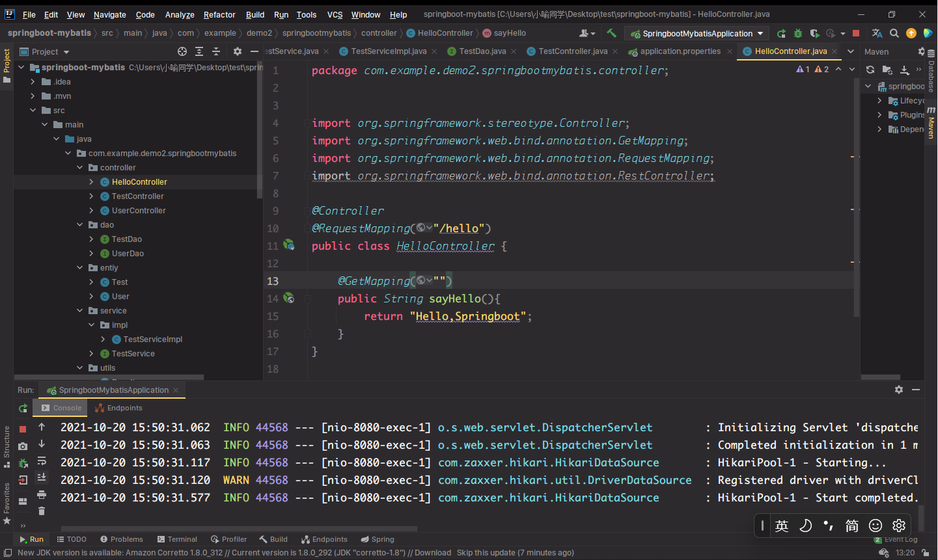
Task: Click the Download link in JDK notification
Action: (432, 553)
